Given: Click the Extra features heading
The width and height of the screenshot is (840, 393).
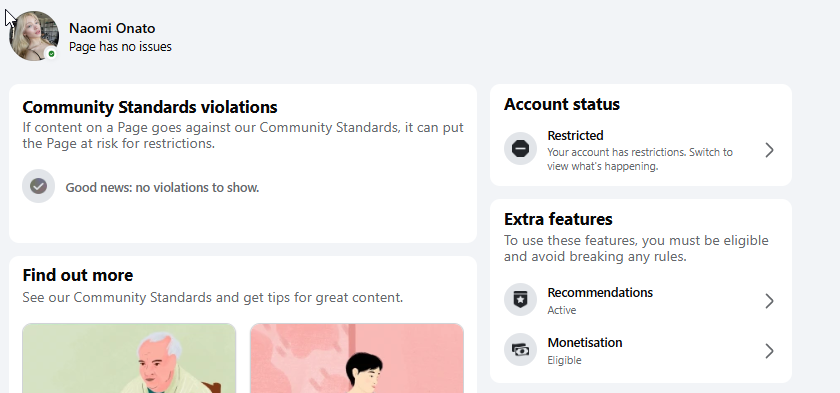Looking at the screenshot, I should click(x=558, y=219).
